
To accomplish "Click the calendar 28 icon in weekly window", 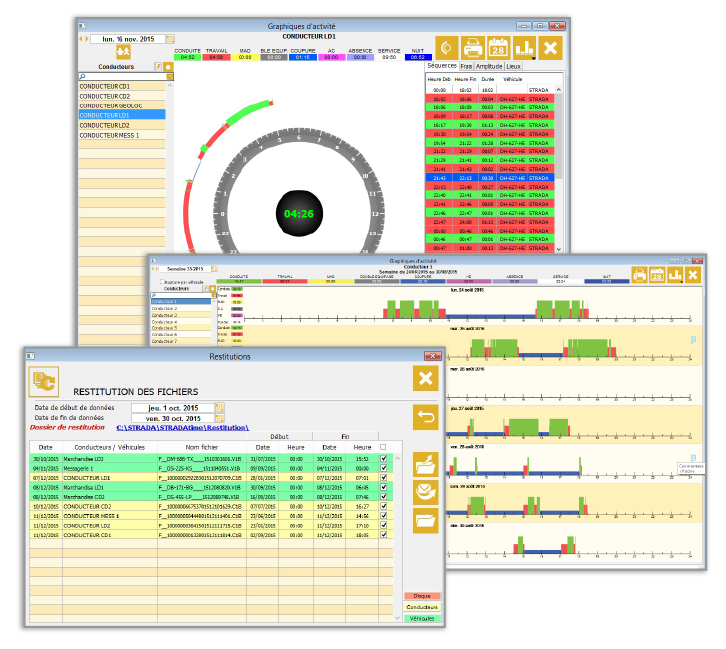I will [657, 275].
